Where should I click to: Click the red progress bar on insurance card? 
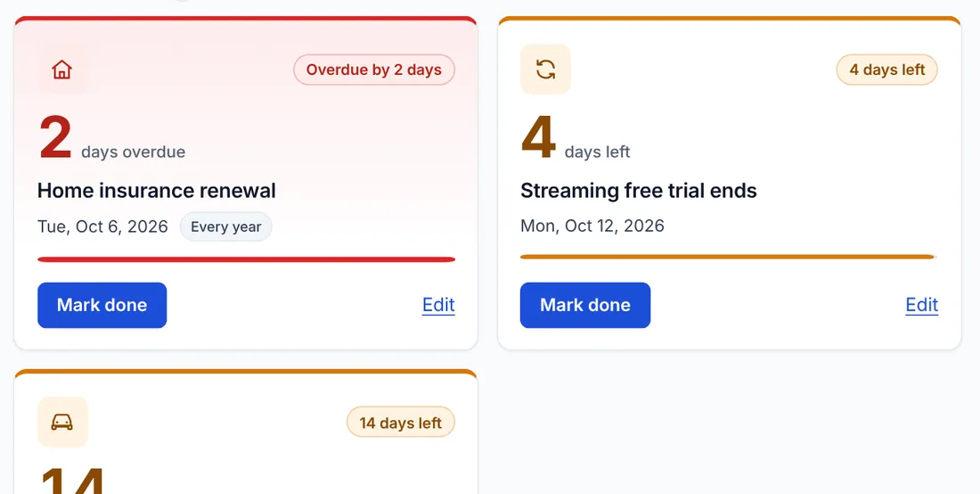246,259
